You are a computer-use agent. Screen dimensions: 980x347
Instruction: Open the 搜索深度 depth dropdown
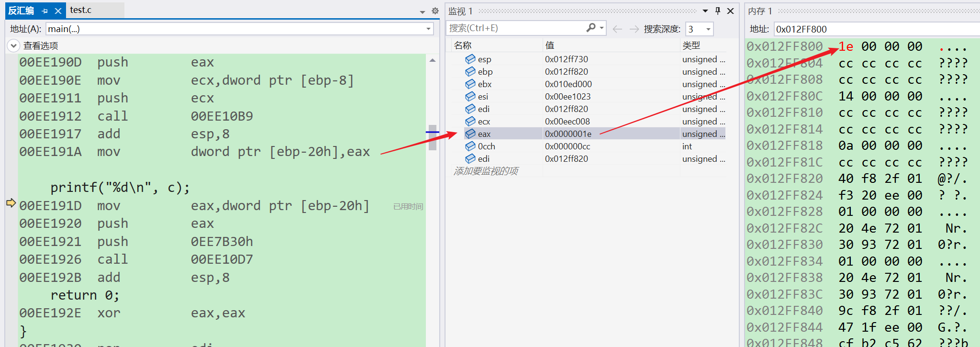pyautogui.click(x=708, y=29)
